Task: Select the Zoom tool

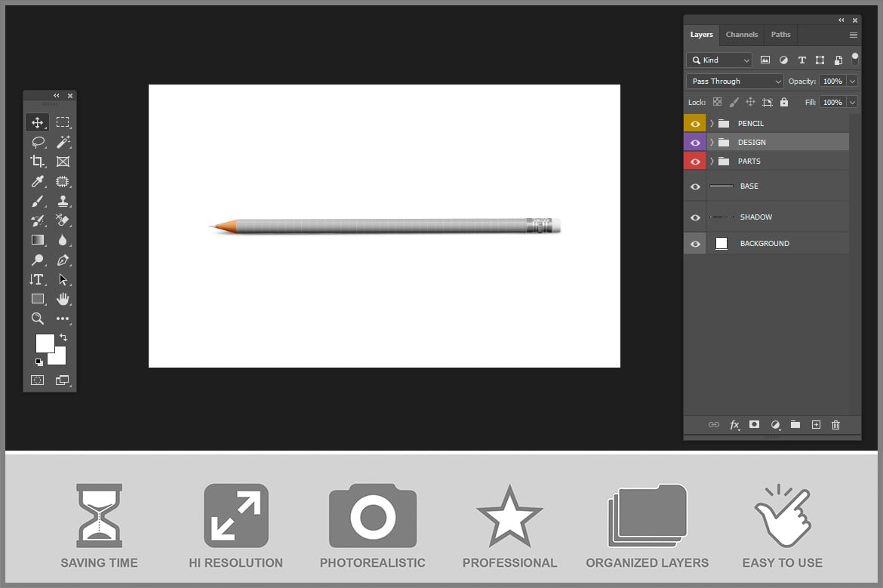Action: [37, 319]
